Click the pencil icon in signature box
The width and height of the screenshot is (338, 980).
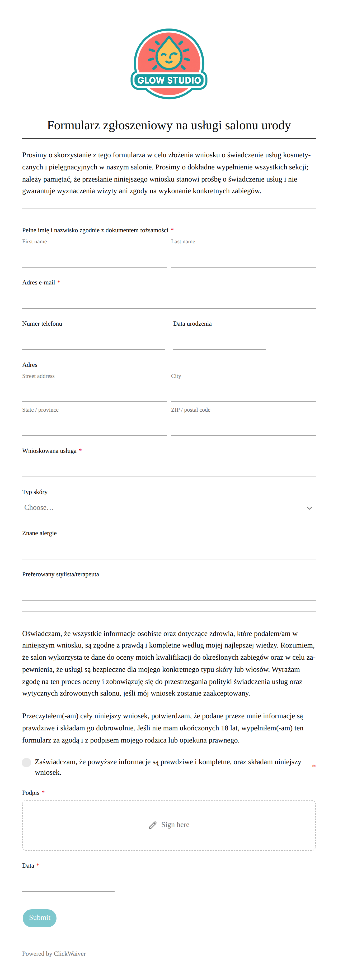point(153,825)
